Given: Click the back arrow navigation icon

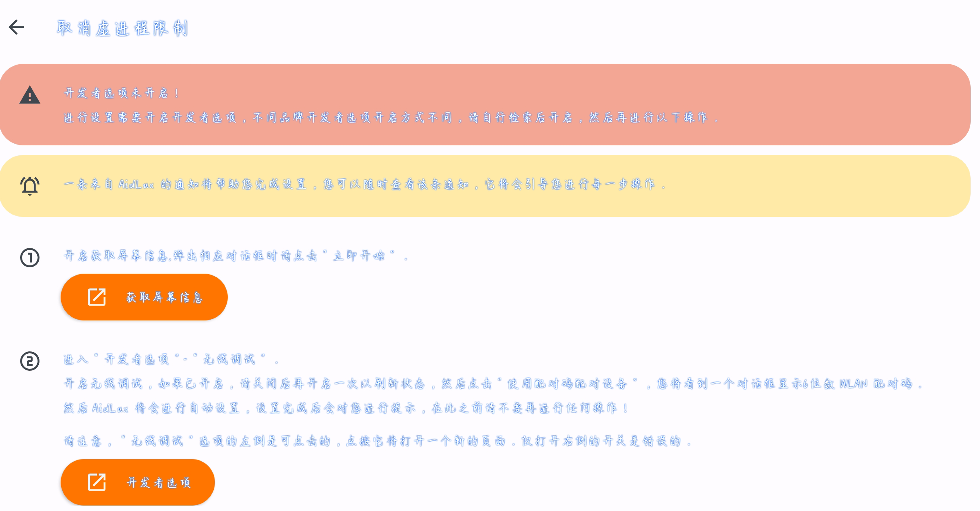Looking at the screenshot, I should [17, 27].
